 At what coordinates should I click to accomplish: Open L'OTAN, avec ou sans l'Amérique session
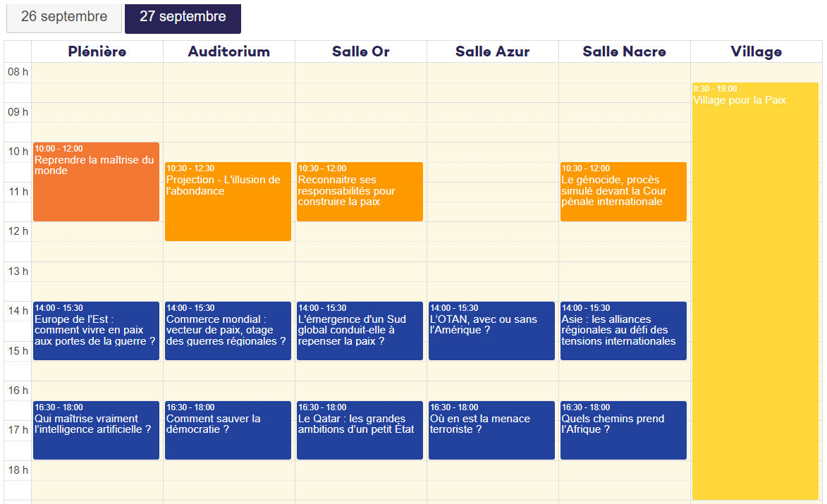click(x=491, y=331)
